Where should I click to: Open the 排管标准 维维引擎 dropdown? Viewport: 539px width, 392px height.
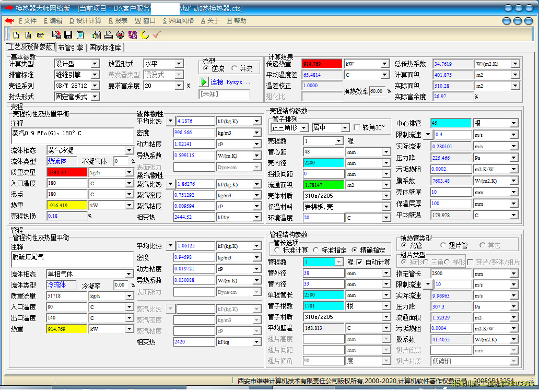click(x=95, y=75)
